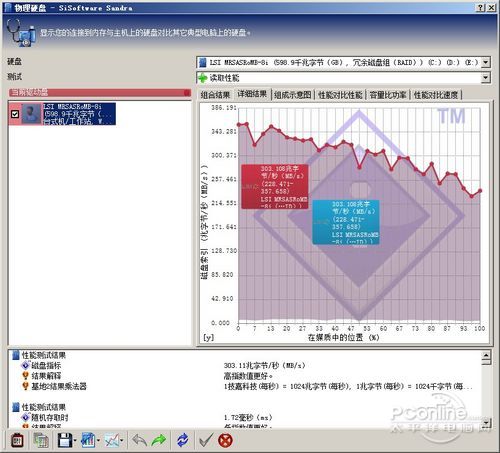This screenshot has height=453, width=500.
Task: Click the green forward arrow icon
Action: click(x=159, y=440)
